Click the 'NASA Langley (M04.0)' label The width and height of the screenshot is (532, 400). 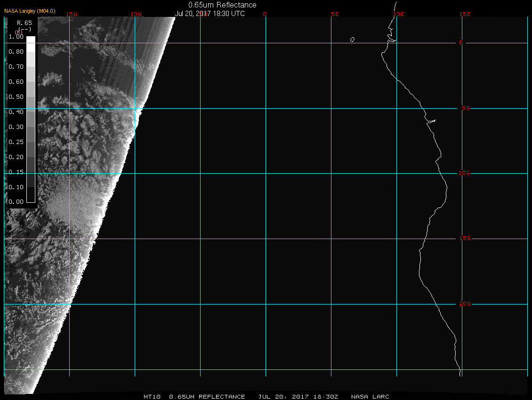(x=30, y=11)
